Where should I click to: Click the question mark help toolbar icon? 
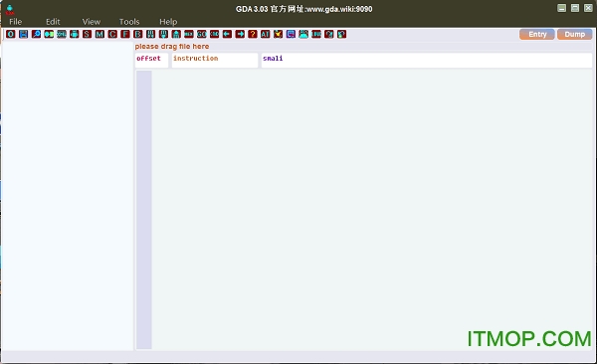coord(253,34)
